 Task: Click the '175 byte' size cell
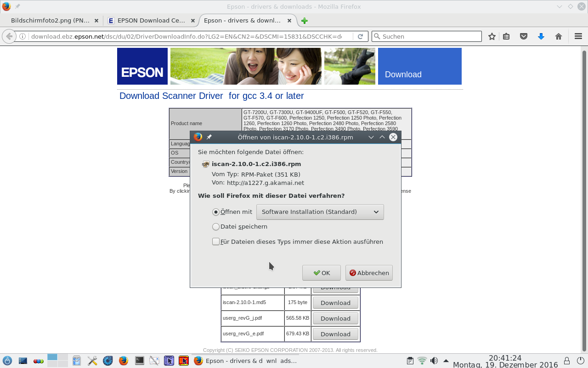click(298, 303)
